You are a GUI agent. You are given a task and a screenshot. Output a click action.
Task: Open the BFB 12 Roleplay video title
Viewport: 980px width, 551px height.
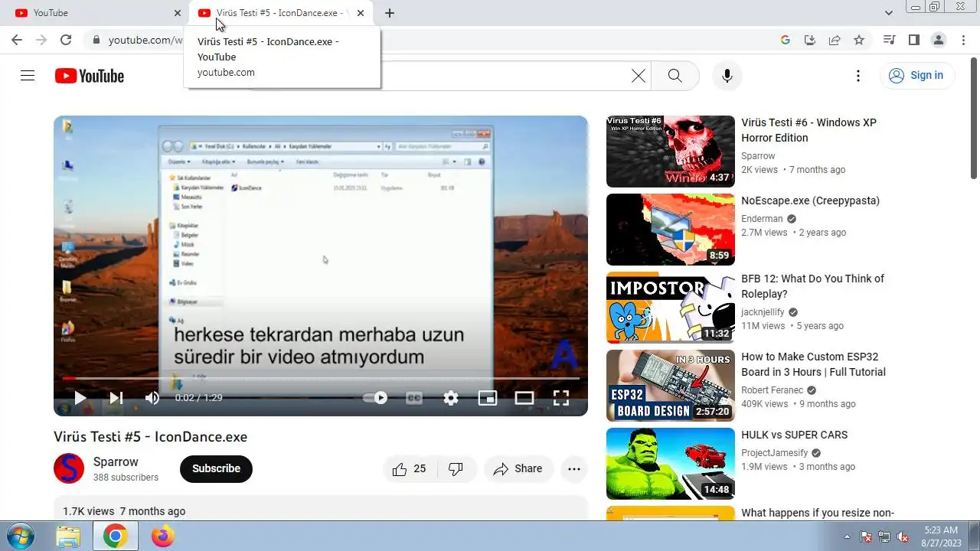tap(812, 286)
